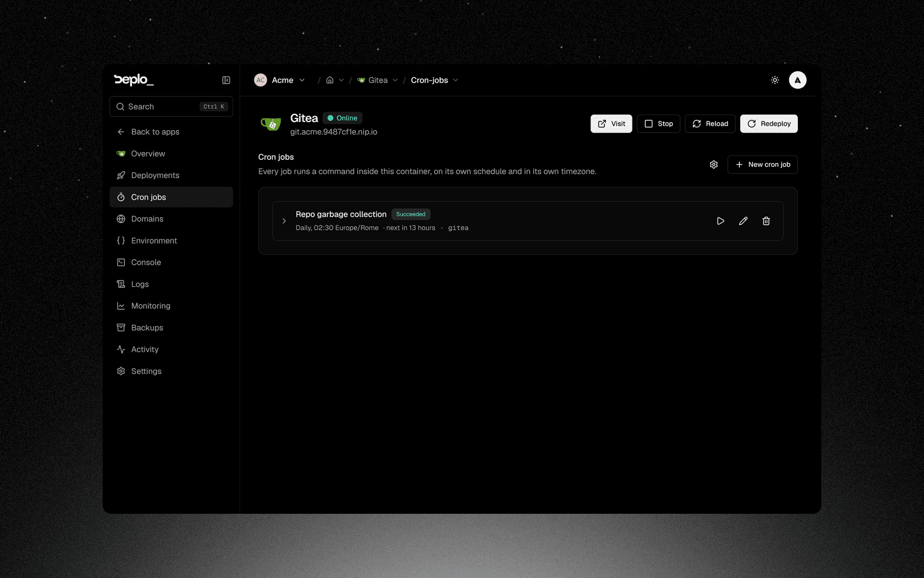Select Cron jobs sidebar item
The width and height of the screenshot is (924, 578).
(171, 197)
